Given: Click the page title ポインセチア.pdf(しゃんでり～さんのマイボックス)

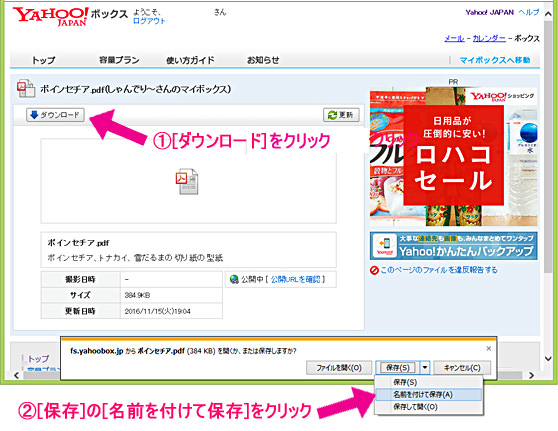Looking at the screenshot, I should point(136,89).
